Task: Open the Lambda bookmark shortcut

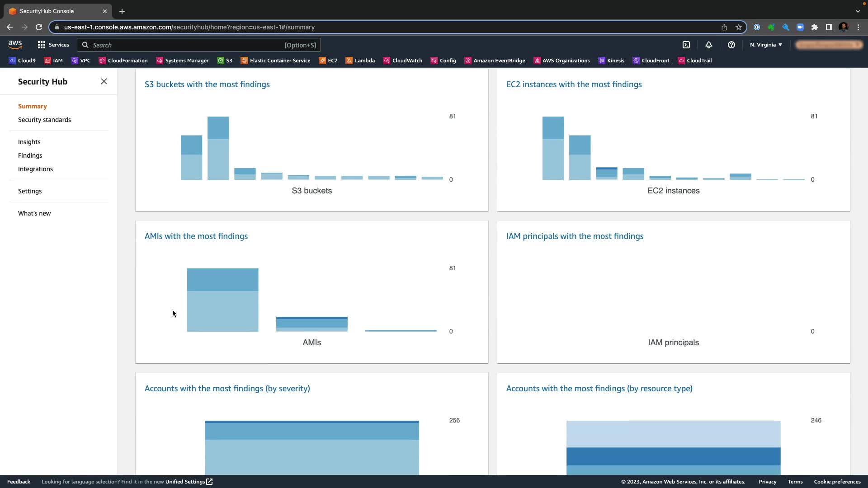Action: 360,61
